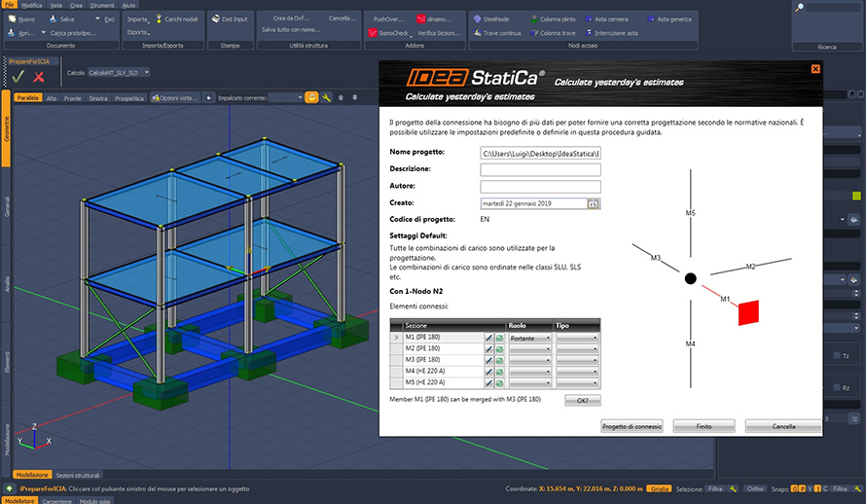Click Opzioni vista button
866x504 pixels.
click(x=174, y=97)
